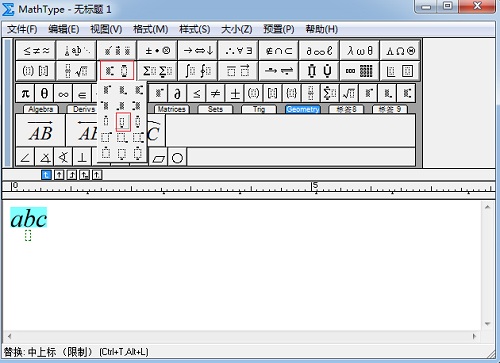This screenshot has height=363, width=500.
Task: Open the uppercase Greek palette (ΛΩΘ)
Action: (400, 51)
